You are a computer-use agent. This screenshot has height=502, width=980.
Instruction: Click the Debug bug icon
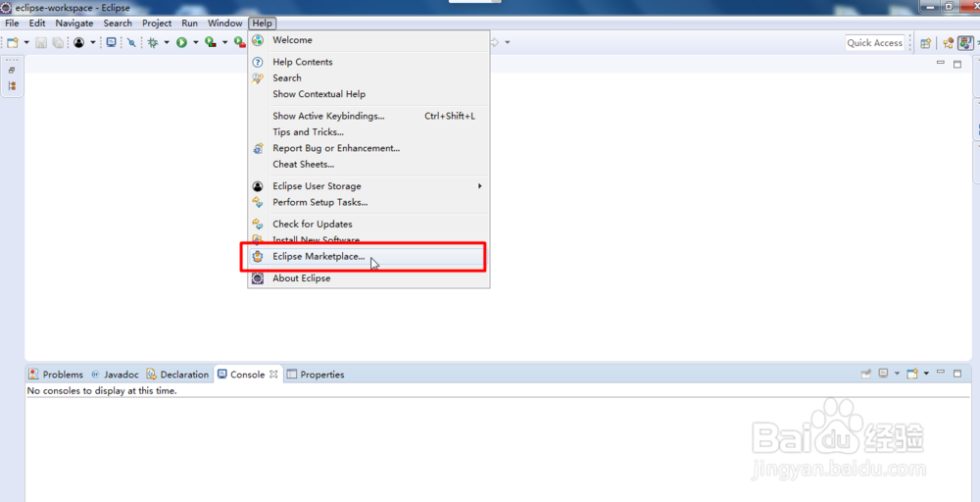(153, 42)
